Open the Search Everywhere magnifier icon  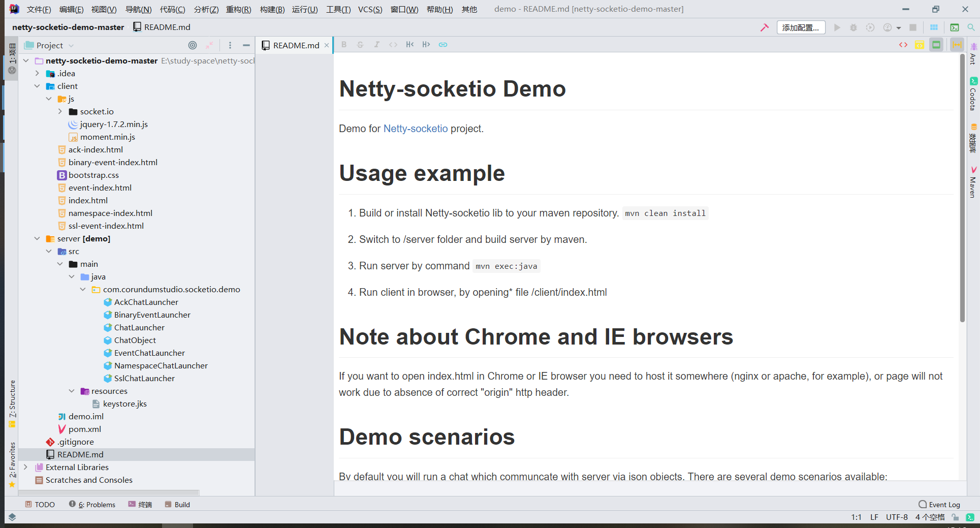pos(971,27)
